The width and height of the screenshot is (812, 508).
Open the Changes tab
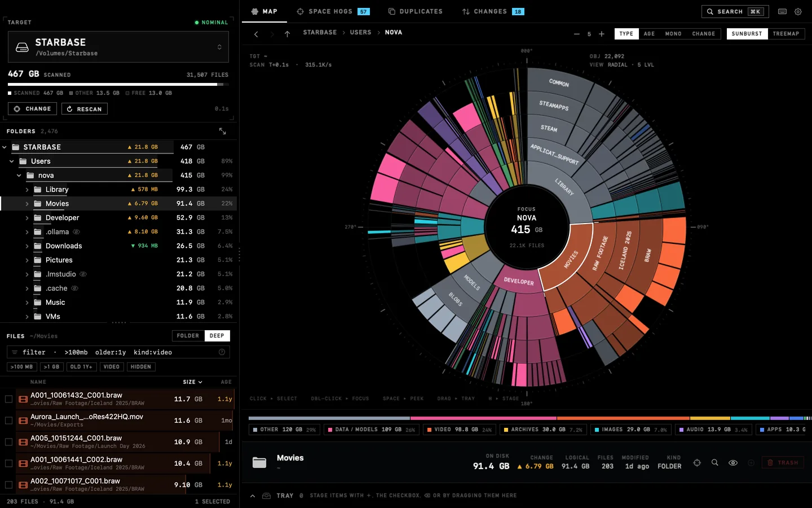pos(492,11)
